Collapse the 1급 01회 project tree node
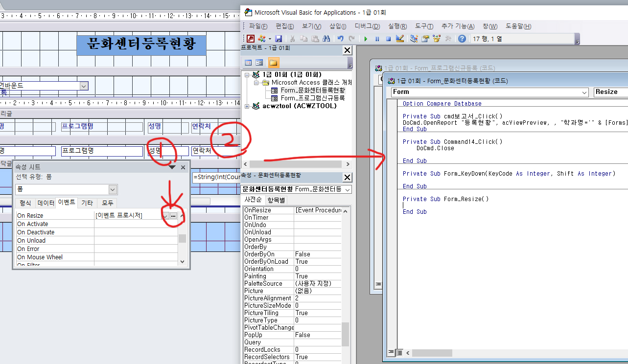628x364 pixels. pos(247,75)
